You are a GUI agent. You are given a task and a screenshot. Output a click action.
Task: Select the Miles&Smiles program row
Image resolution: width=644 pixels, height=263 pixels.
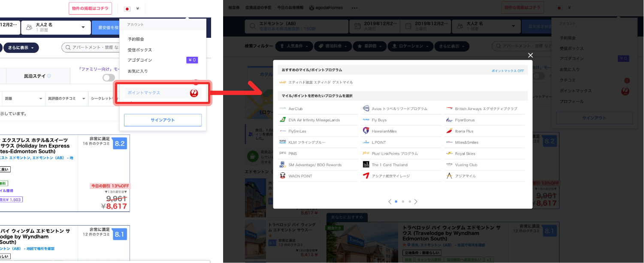pyautogui.click(x=485, y=142)
